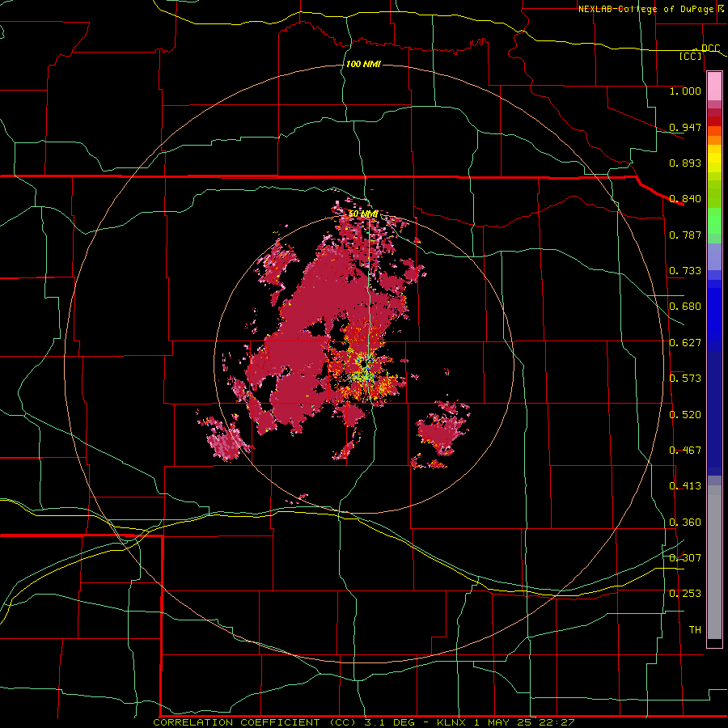Click the 0.840 scale value

(685, 199)
